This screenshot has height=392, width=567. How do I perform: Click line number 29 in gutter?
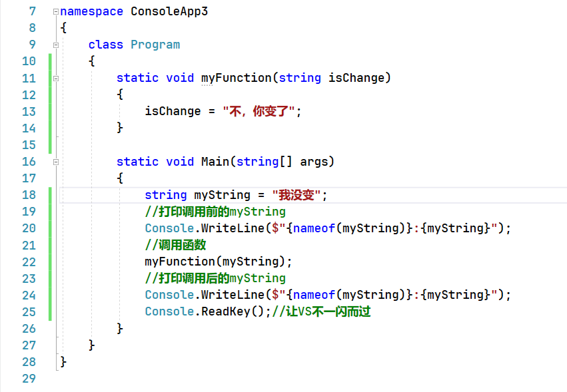click(29, 379)
